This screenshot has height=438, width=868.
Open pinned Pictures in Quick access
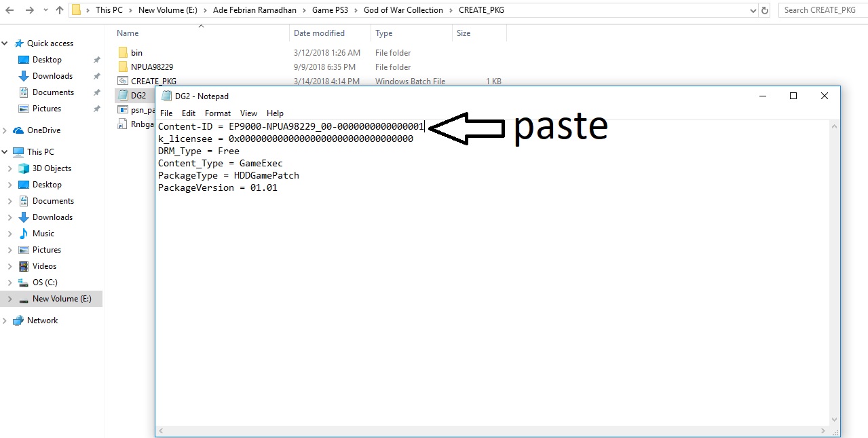pos(47,109)
